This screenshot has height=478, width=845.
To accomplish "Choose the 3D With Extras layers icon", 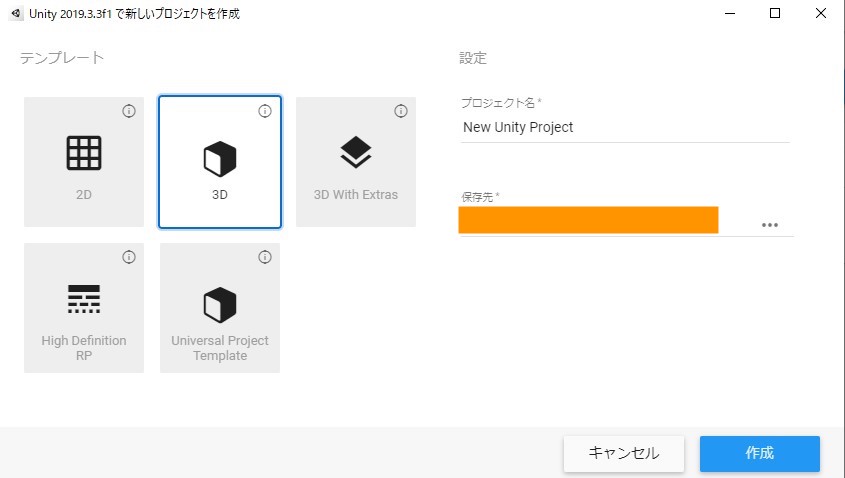I will coord(356,152).
